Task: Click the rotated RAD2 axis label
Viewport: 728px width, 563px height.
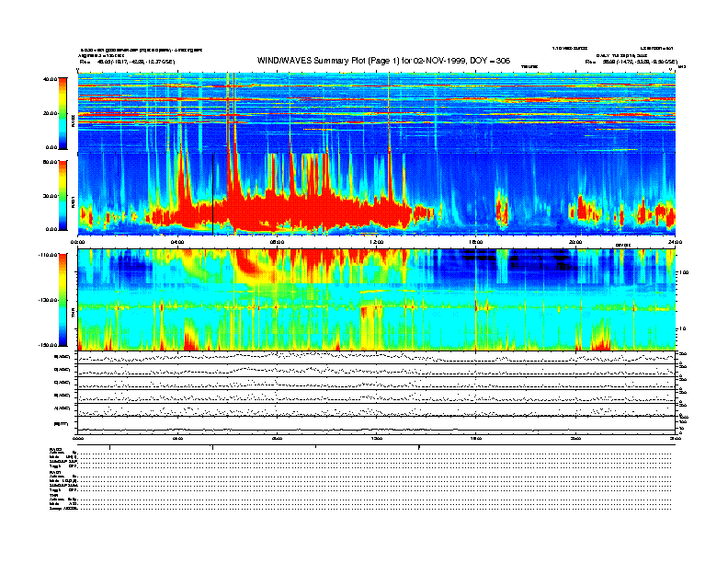Action: 73,121
